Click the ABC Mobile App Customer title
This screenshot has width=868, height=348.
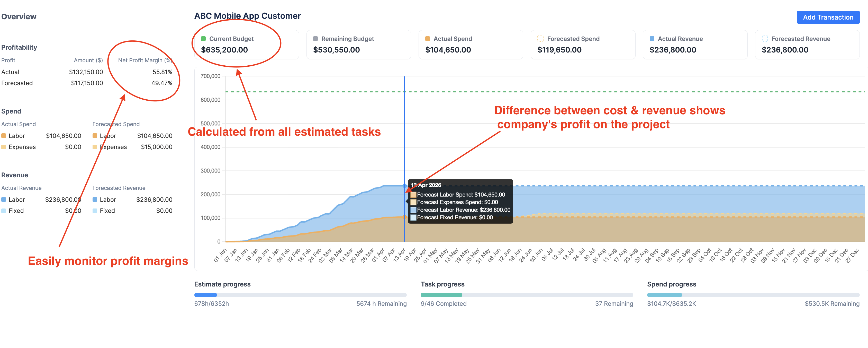pos(247,16)
